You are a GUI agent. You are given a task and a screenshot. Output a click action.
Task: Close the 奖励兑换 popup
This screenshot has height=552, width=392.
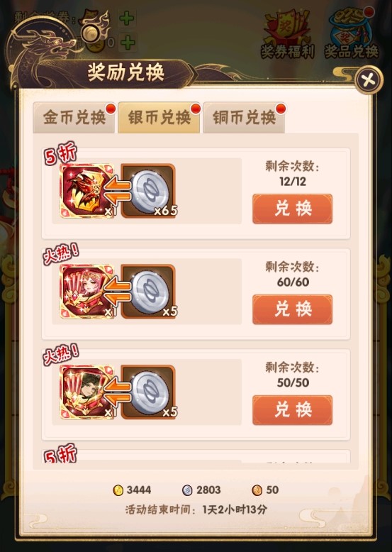(368, 80)
